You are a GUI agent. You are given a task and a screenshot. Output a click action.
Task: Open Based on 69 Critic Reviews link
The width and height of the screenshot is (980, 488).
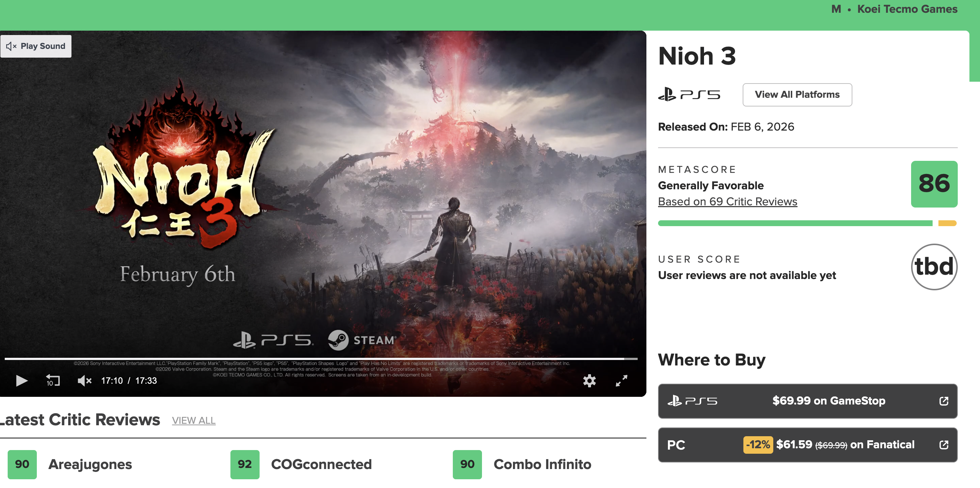point(727,201)
